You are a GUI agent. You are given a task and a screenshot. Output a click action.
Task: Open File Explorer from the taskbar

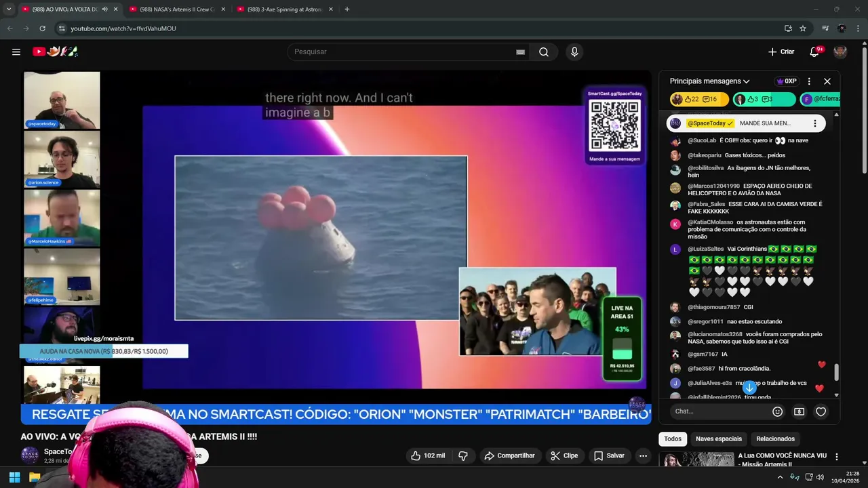click(35, 477)
